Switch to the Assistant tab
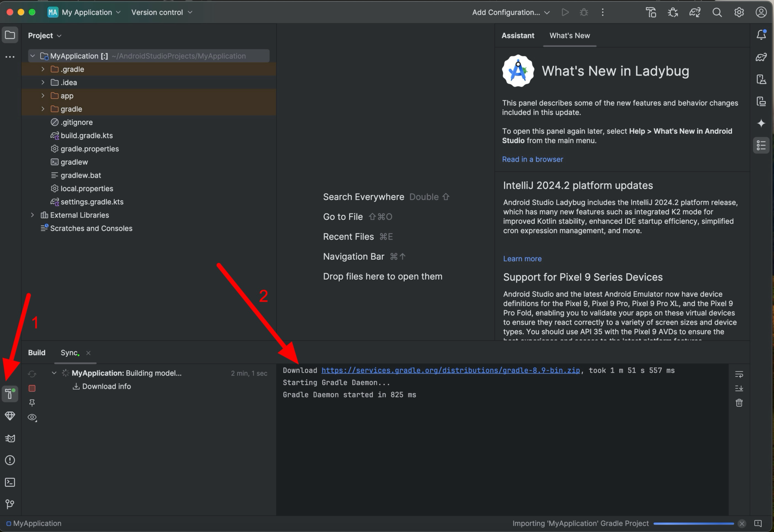 [x=517, y=36]
